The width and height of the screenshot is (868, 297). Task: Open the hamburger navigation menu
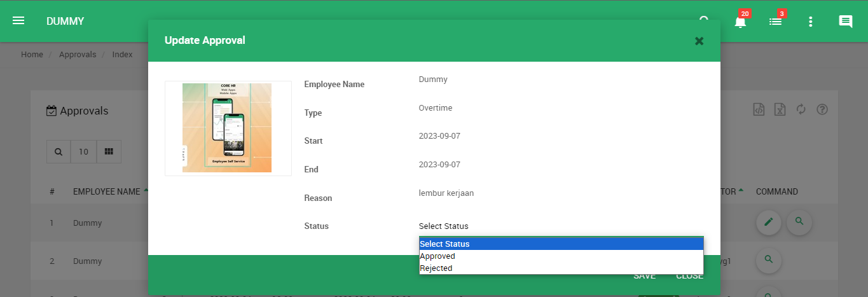pos(18,21)
